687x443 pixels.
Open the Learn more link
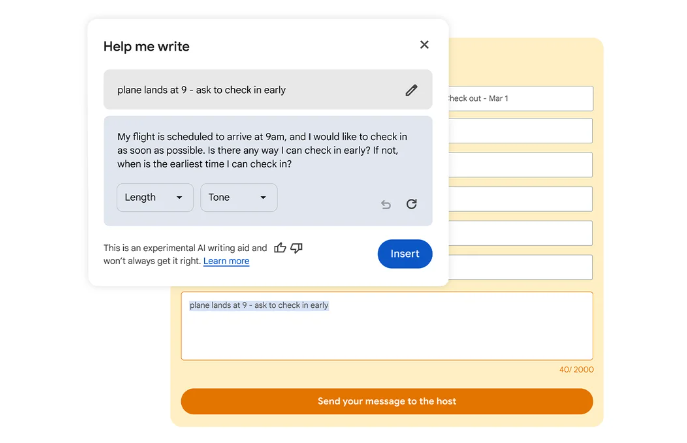click(x=226, y=261)
